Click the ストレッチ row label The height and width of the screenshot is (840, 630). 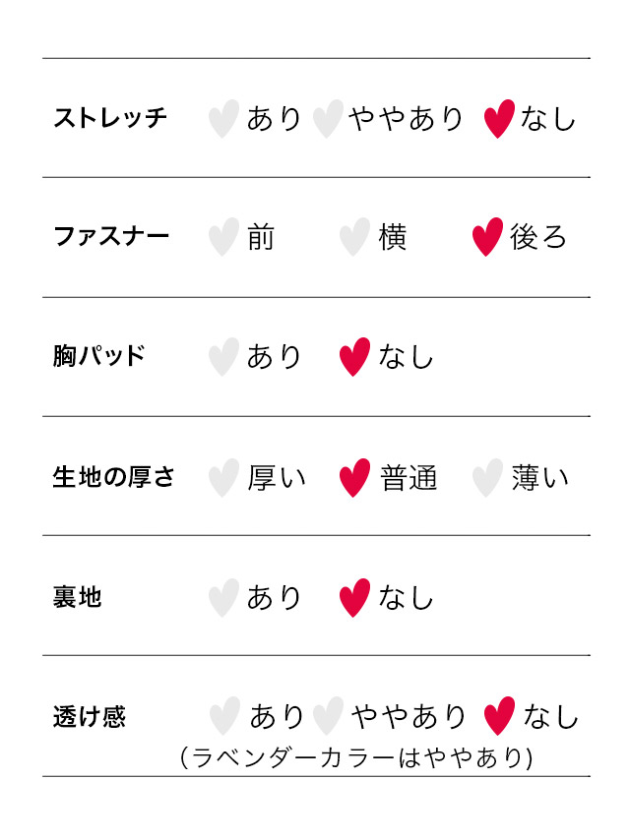tap(110, 117)
